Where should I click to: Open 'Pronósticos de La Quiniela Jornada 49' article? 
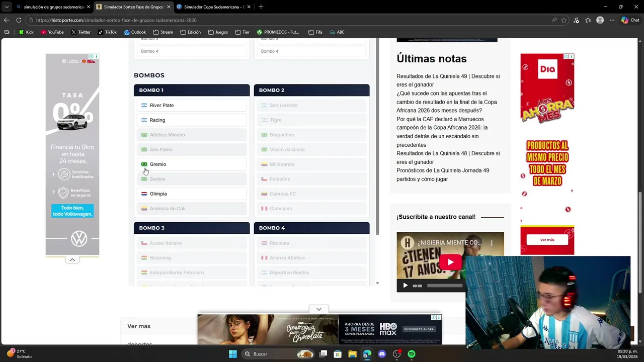(443, 174)
